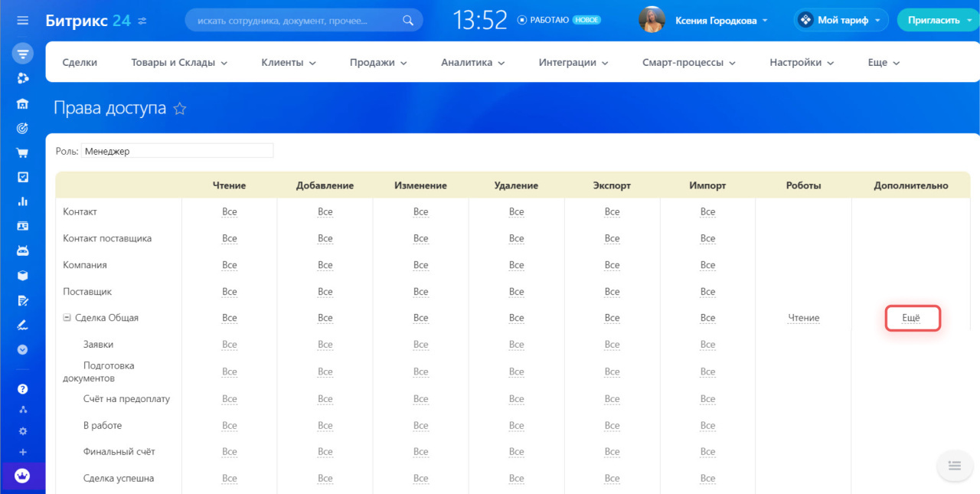Click the Контакт row label
Image resolution: width=980 pixels, height=494 pixels.
click(x=80, y=212)
